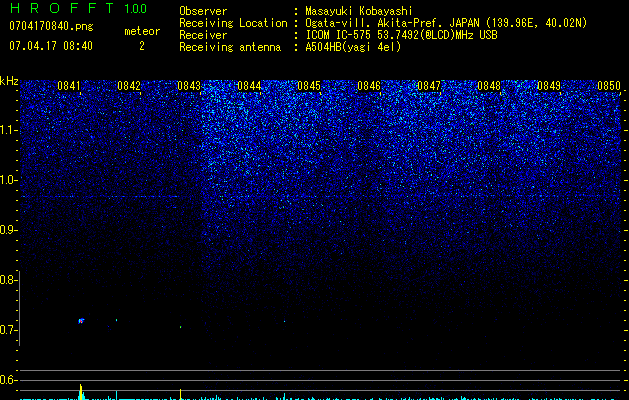Image resolution: width=629 pixels, height=400 pixels.
Task: Click the meteor count value 2
Action: (142, 46)
